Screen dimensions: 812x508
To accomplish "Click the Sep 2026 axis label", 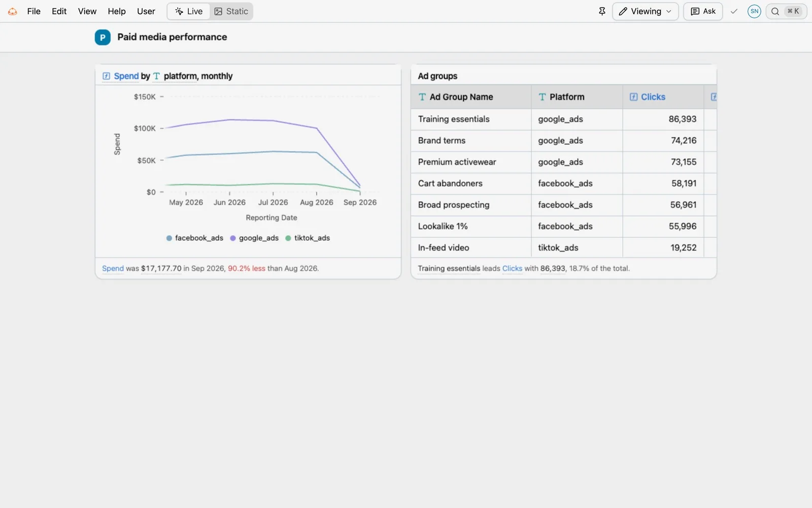I will pos(360,202).
